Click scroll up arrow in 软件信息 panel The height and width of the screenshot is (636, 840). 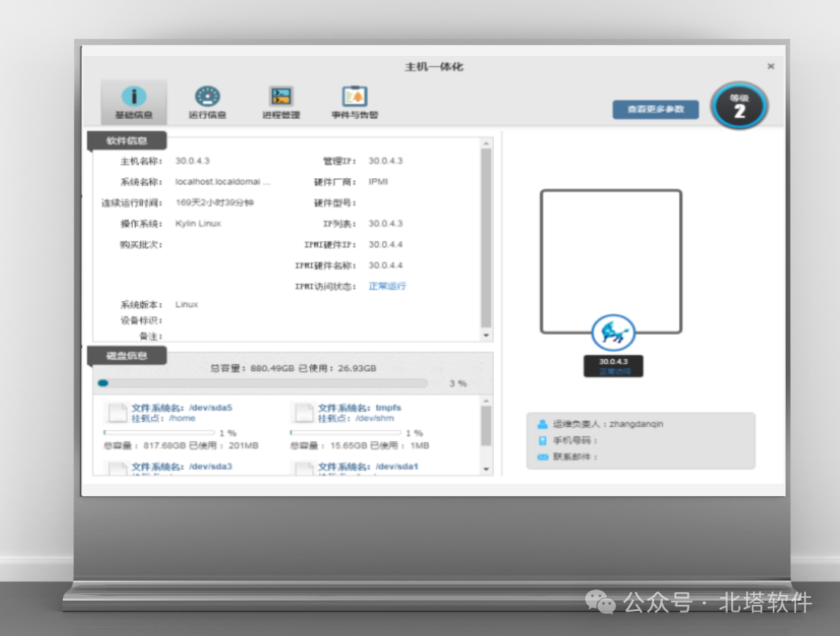[x=486, y=143]
